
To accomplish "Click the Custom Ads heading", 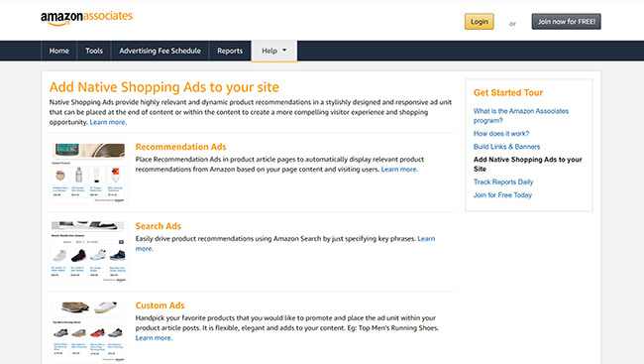I will point(160,305).
